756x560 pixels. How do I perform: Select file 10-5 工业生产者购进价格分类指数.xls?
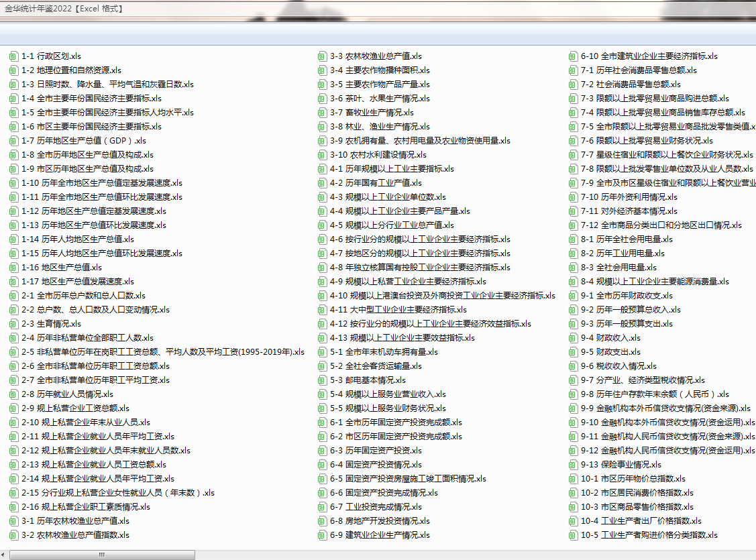tap(649, 535)
